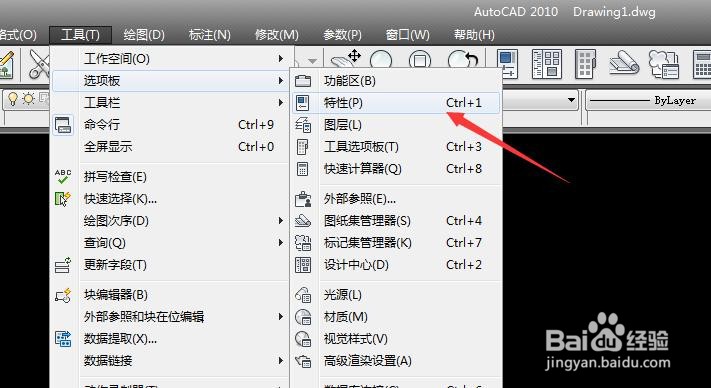Click the 工具选项板 icon
The height and width of the screenshot is (388, 711).
pyautogui.click(x=303, y=147)
